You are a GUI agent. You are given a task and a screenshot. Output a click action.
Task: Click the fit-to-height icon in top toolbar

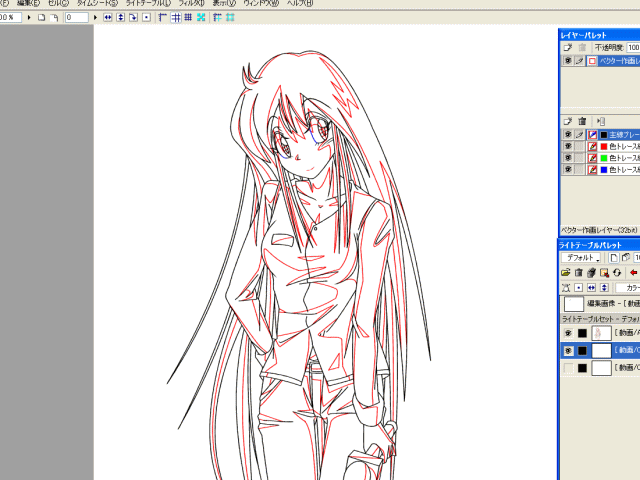pyautogui.click(x=121, y=17)
